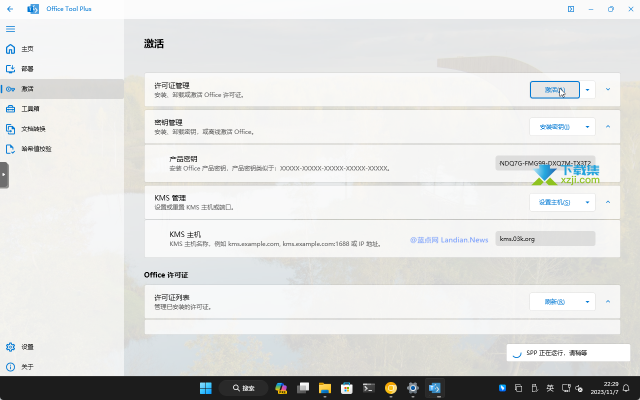This screenshot has width=640, height=400.
Task: Open dropdown arrow beside refresh button
Action: [x=587, y=302]
